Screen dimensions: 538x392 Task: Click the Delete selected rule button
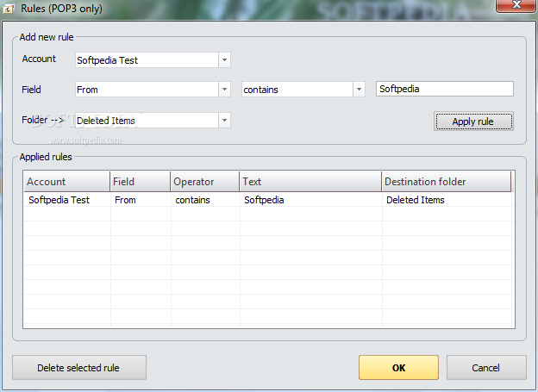[x=79, y=368]
